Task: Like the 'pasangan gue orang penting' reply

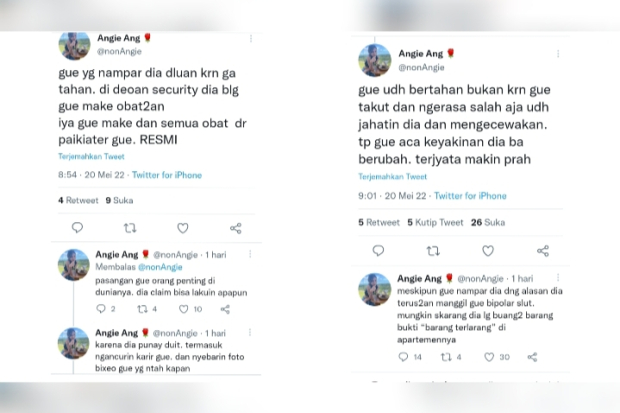Action: pyautogui.click(x=183, y=309)
